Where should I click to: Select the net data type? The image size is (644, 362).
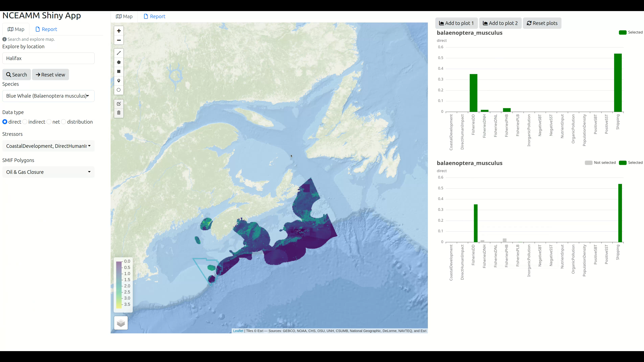(x=49, y=122)
